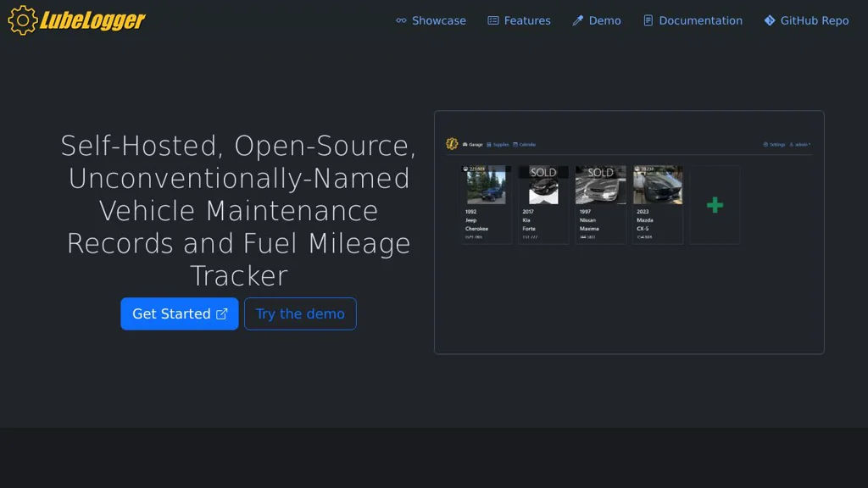
Task: Click the external-link arrow inside Get Started
Action: (x=222, y=313)
